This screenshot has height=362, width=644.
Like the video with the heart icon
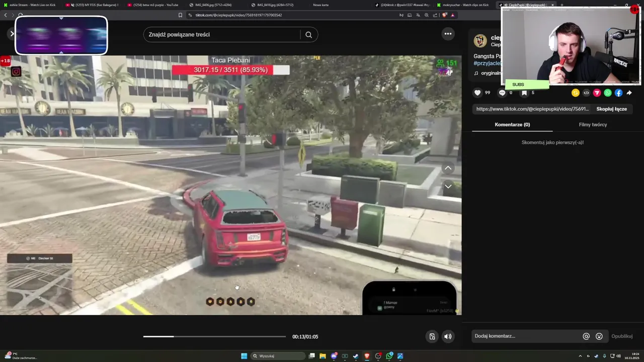(x=478, y=93)
